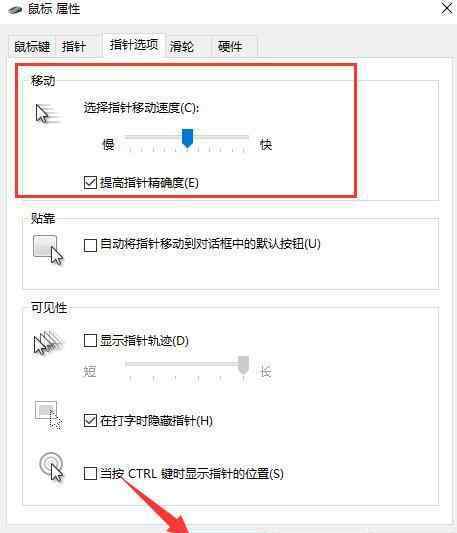The height and width of the screenshot is (533, 457).
Task: Open the 指针 tab
Action: point(75,46)
